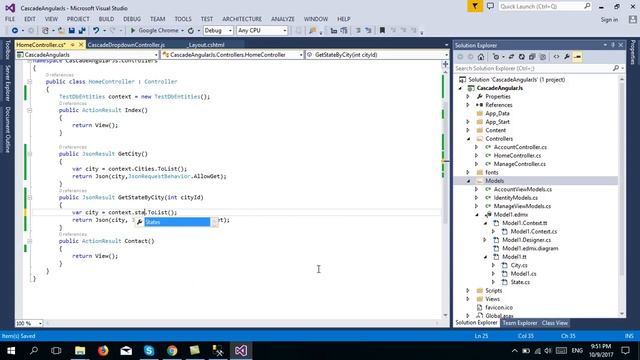The image size is (640, 360).
Task: Start debugging with Google Chrome
Action: 154,31
